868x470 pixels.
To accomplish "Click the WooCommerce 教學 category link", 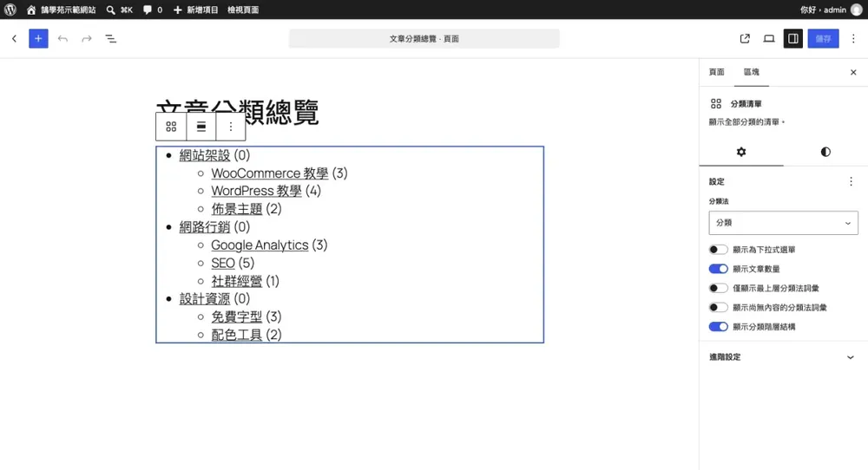I will (x=270, y=173).
